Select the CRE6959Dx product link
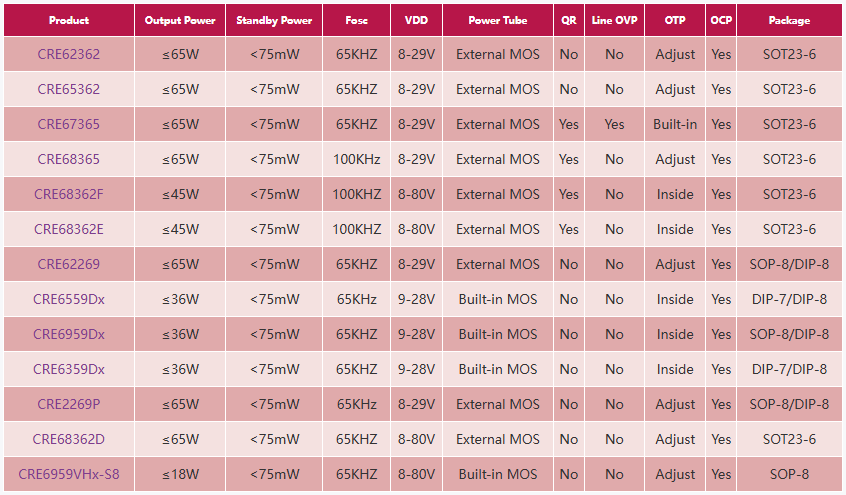Screen dimensions: 846x495 69,334
